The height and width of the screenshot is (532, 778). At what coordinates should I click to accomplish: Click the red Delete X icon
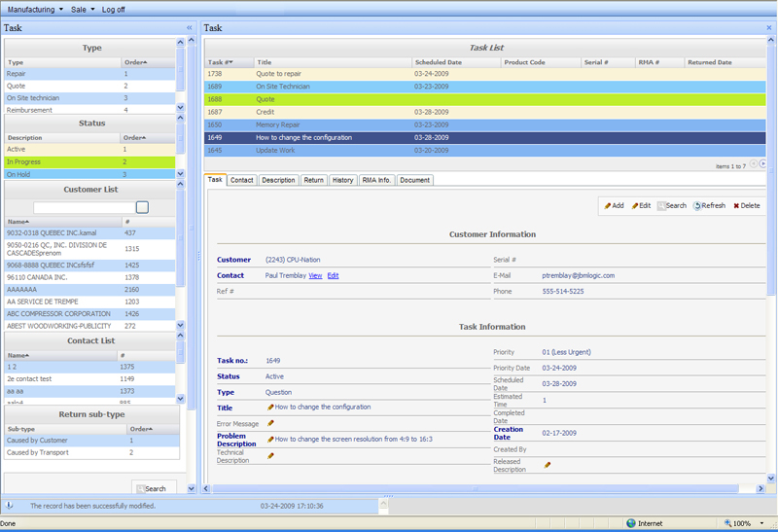pos(736,206)
